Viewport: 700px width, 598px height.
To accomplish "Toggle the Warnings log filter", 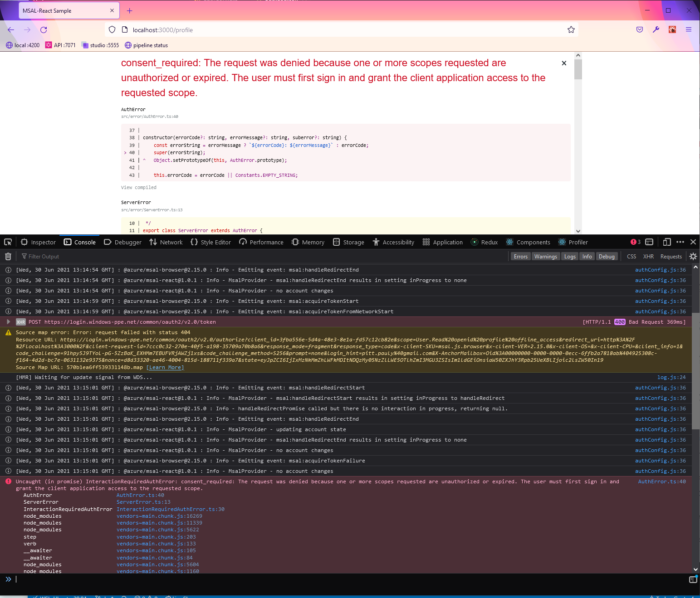I will tap(545, 256).
